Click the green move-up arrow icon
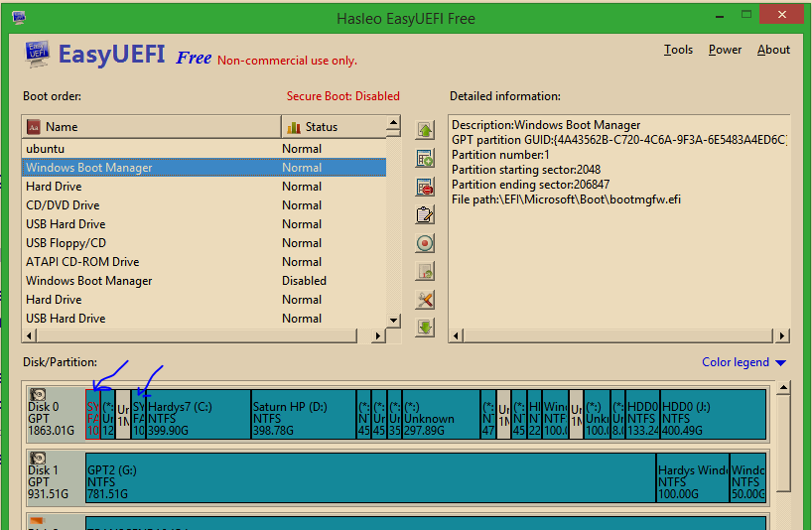This screenshot has height=530, width=812. pyautogui.click(x=425, y=130)
